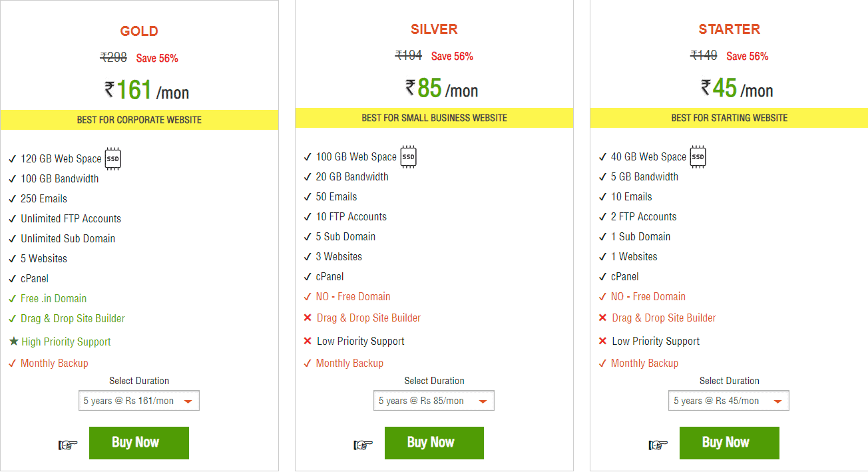Viewport: 868px width, 472px height.
Task: Click the SSD icon in the GOLD plan
Action: point(112,158)
